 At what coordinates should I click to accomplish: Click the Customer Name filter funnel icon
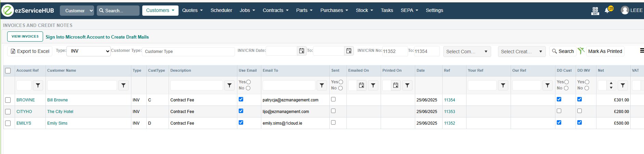123,85
